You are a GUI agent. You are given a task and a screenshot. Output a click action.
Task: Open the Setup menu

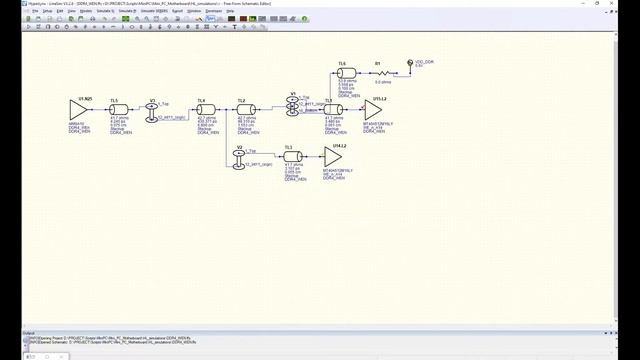click(47, 11)
